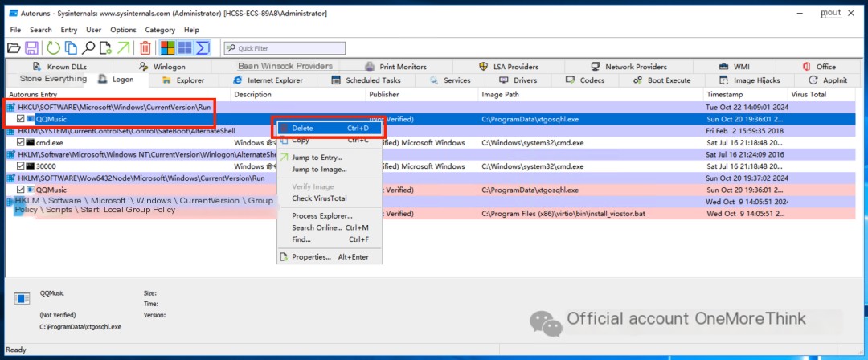
Task: Sort by the Autoruns Entry column header
Action: [118, 95]
